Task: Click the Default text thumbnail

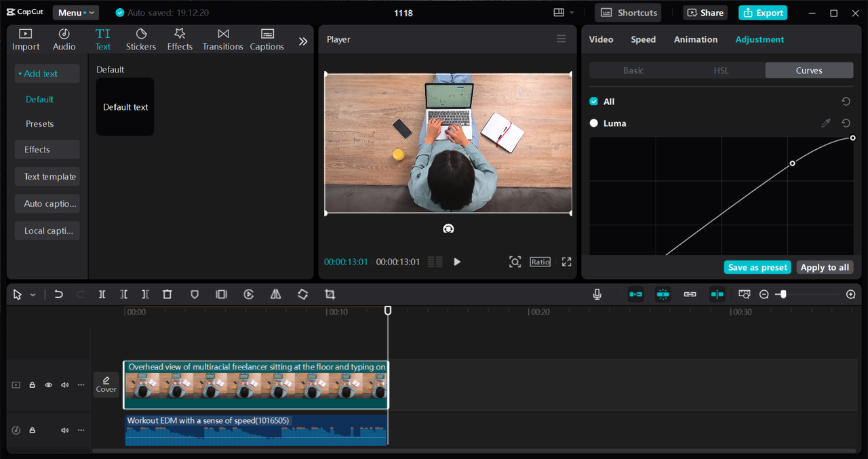Action: (x=125, y=106)
